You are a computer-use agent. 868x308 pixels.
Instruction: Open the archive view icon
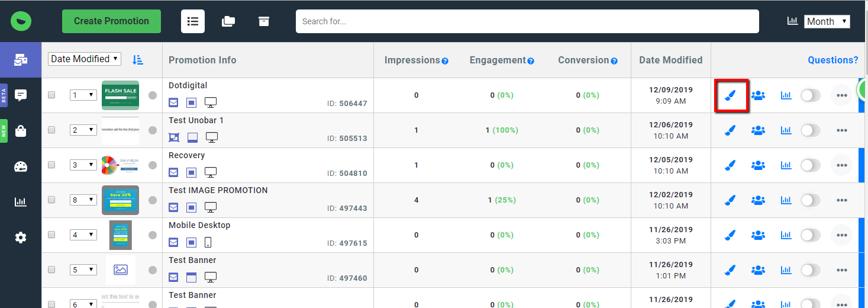coord(264,21)
